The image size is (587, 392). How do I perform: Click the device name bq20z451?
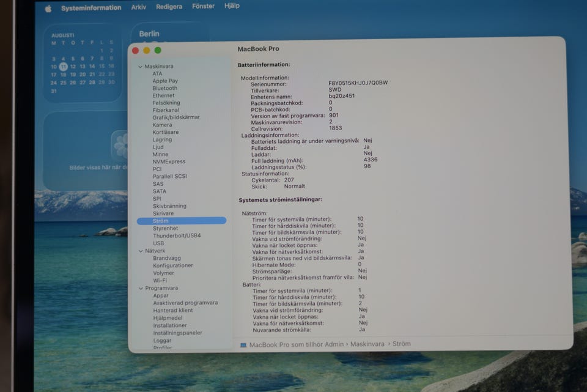(x=341, y=96)
